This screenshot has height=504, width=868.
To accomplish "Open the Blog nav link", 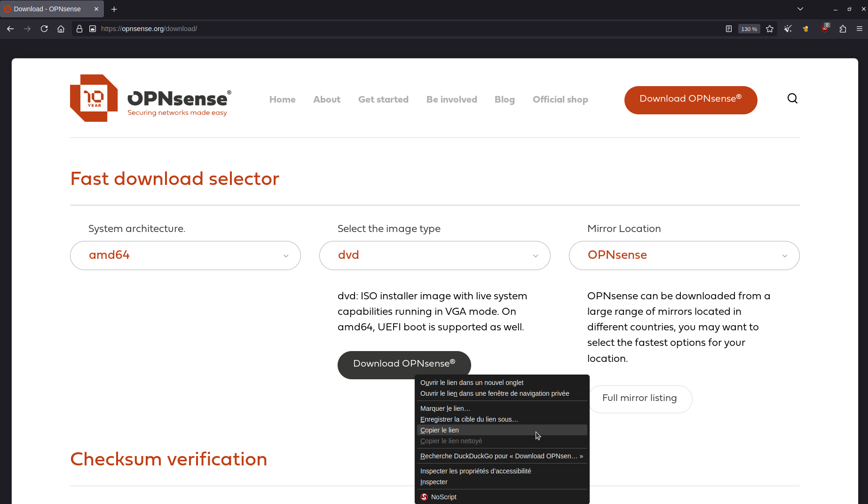I will tap(505, 99).
